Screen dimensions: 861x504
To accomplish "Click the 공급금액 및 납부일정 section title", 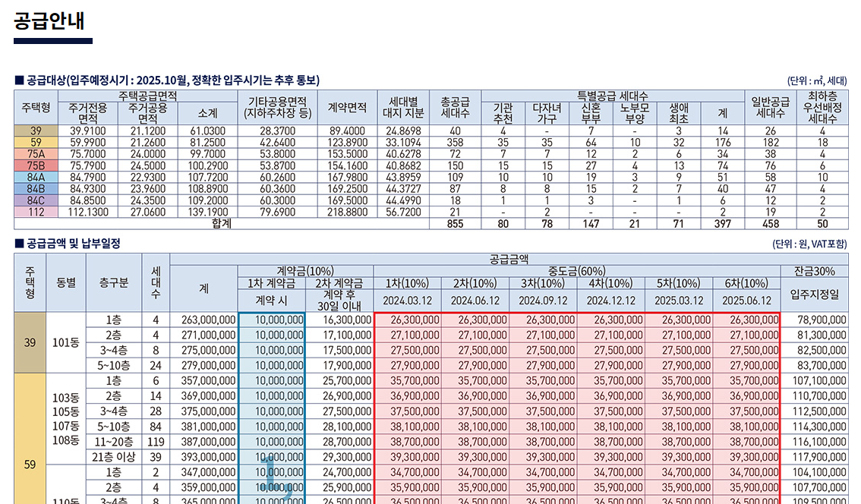I will [68, 243].
